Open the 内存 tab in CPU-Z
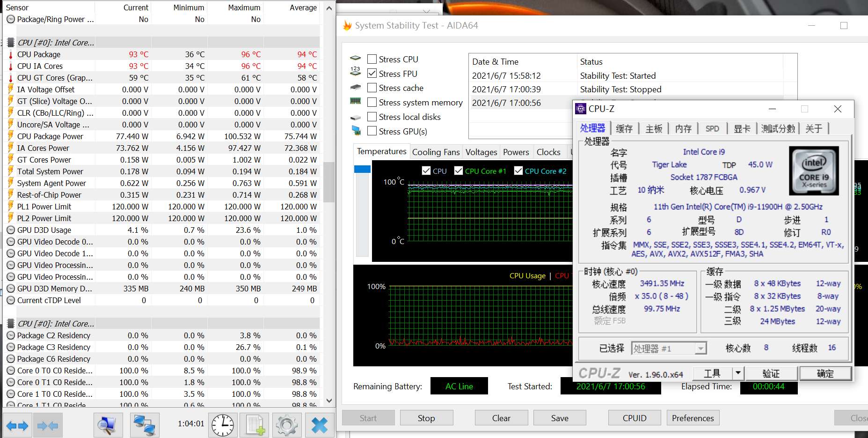This screenshot has width=868, height=438. (683, 129)
